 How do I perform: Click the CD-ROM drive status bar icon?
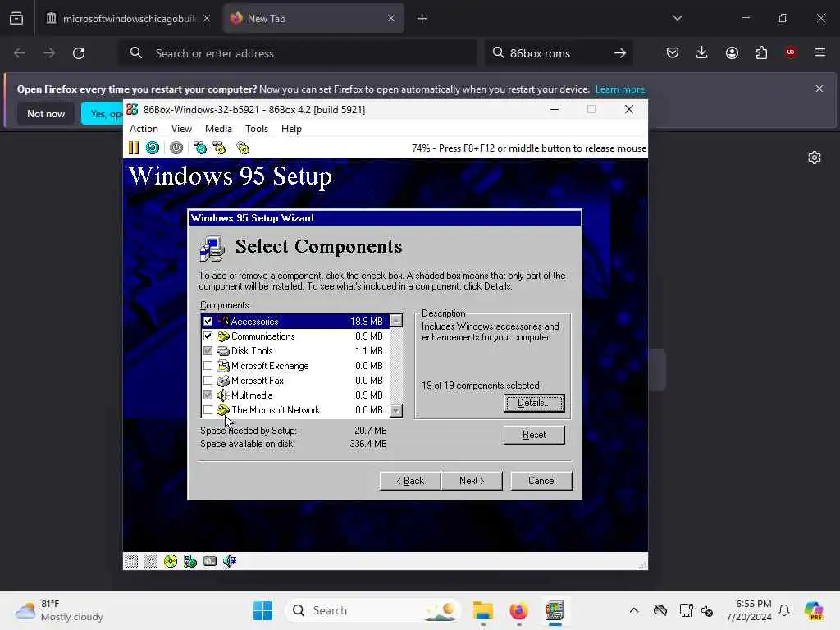[x=171, y=561]
